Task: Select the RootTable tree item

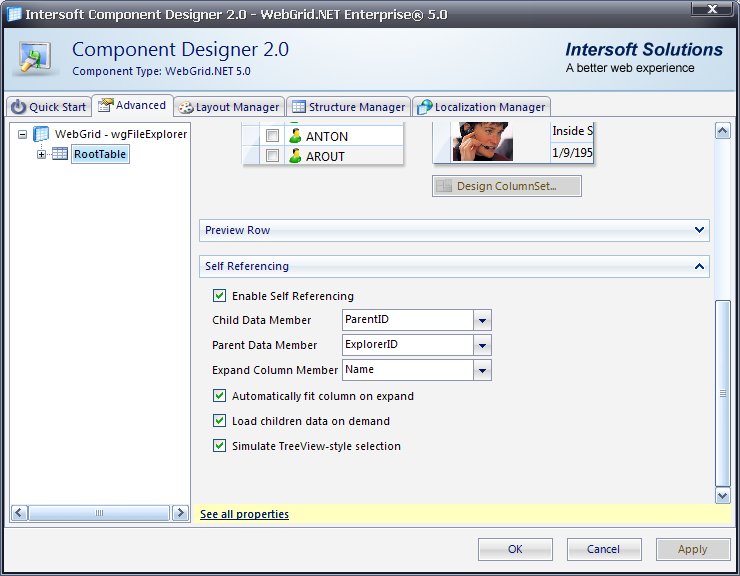Action: click(x=100, y=154)
